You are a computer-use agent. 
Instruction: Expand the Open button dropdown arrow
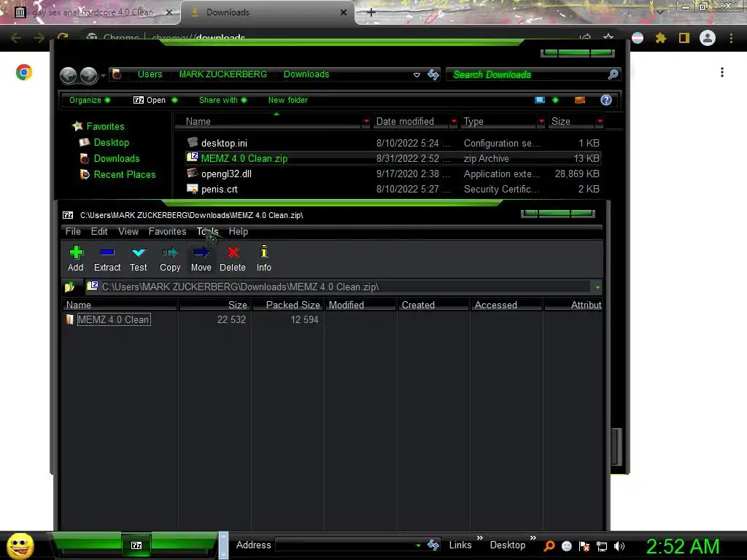174,100
